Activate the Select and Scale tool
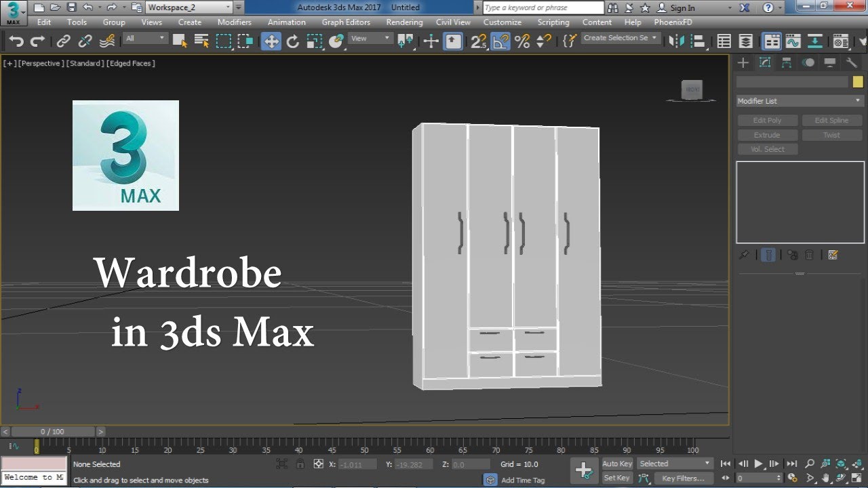868x488 pixels. coord(315,41)
